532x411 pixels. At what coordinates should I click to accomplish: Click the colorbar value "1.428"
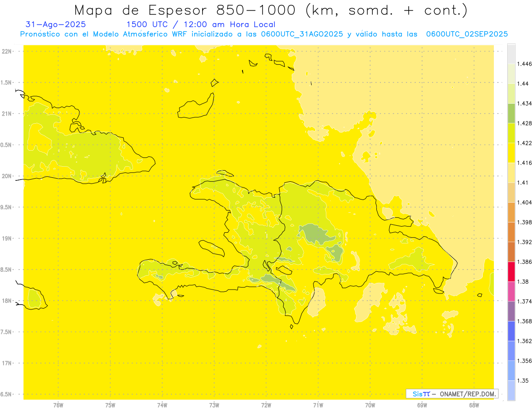click(x=524, y=123)
